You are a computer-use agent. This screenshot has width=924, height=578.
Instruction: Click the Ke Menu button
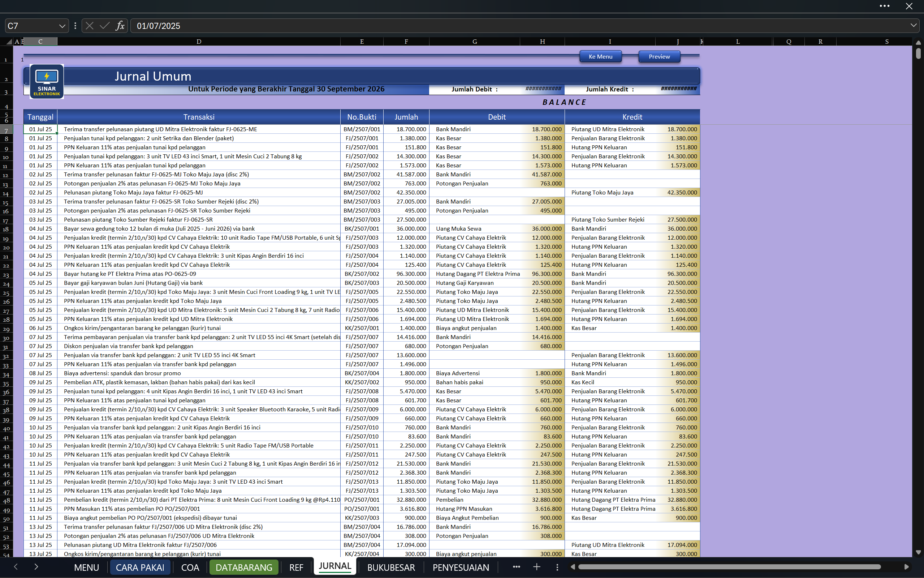tap(600, 57)
